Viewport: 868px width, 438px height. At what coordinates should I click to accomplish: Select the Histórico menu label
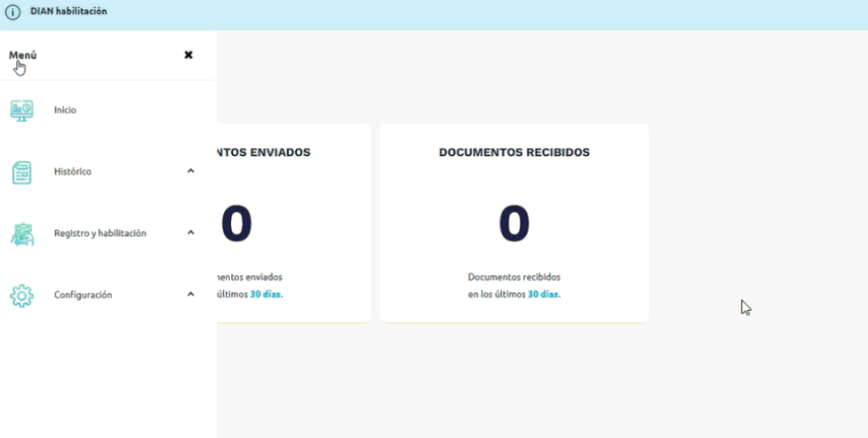point(73,172)
